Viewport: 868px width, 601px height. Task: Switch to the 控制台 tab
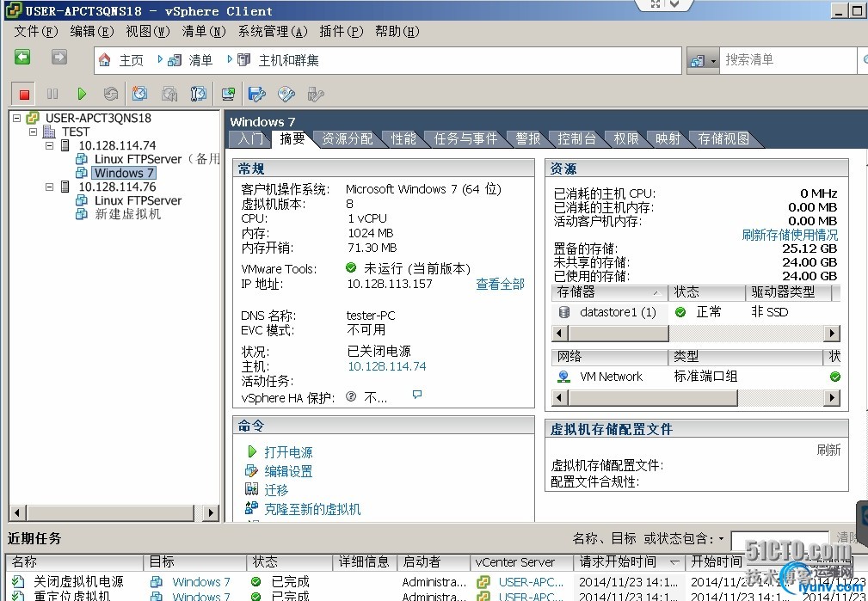[x=576, y=139]
